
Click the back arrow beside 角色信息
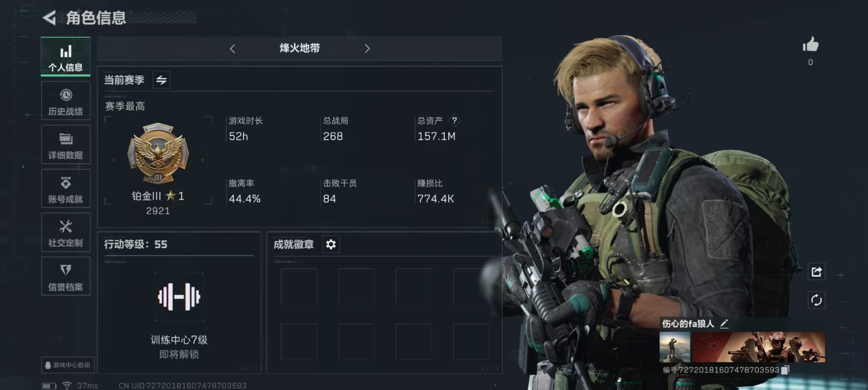(x=49, y=18)
